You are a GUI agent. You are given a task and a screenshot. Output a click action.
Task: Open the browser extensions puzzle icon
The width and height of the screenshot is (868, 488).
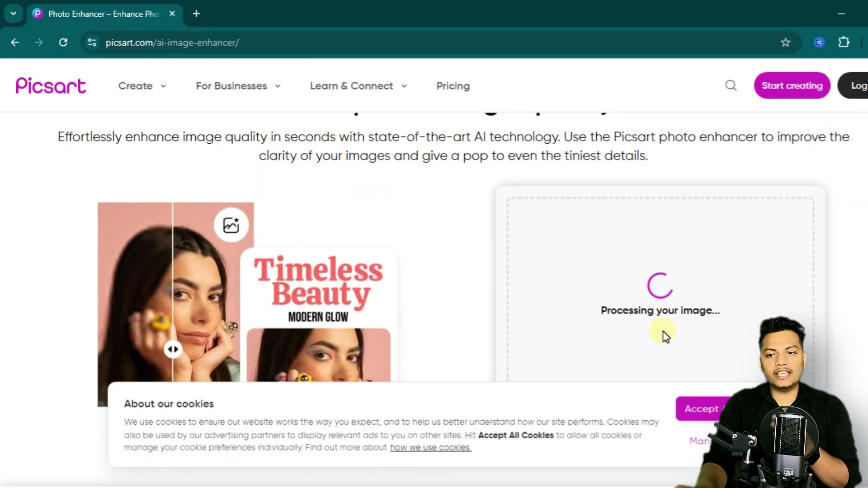pyautogui.click(x=844, y=42)
